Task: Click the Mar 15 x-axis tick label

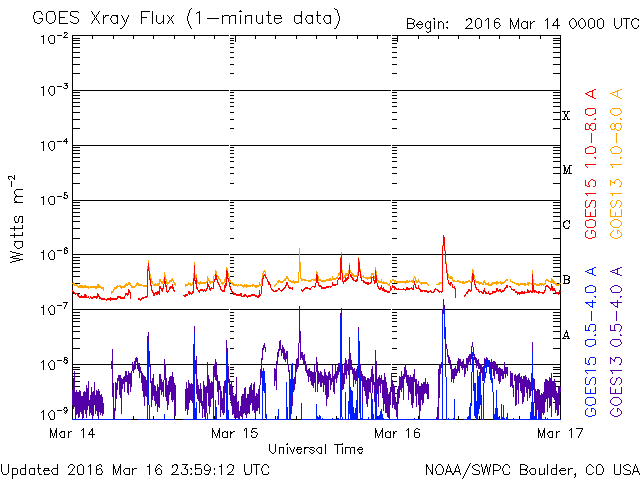Action: coord(233,433)
